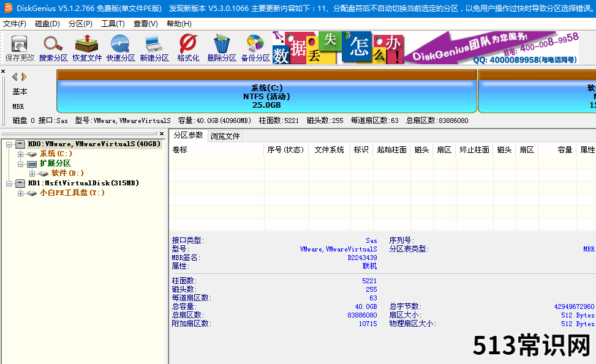The image size is (596, 364).
Task: Collapse the 扩展分区 tree node
Action: 21,164
